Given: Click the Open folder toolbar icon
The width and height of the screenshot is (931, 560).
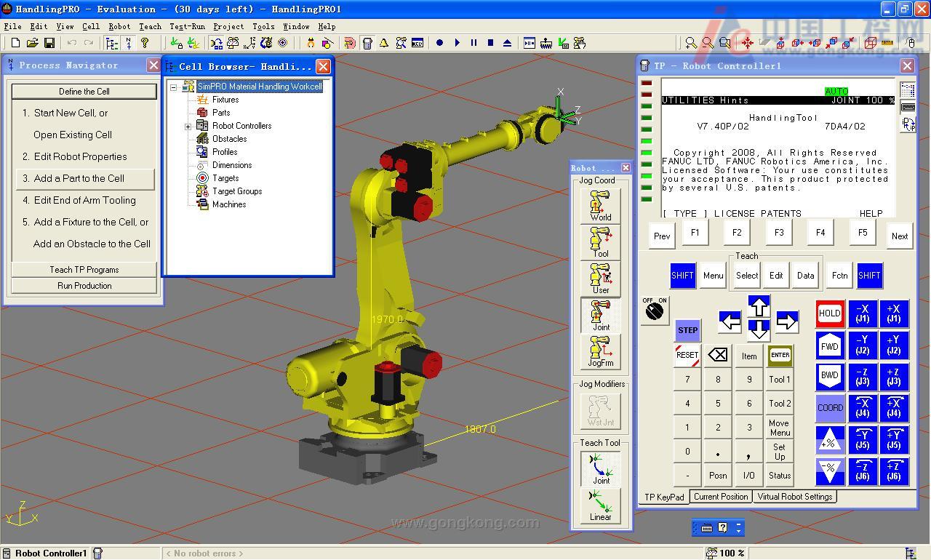Looking at the screenshot, I should tap(33, 44).
